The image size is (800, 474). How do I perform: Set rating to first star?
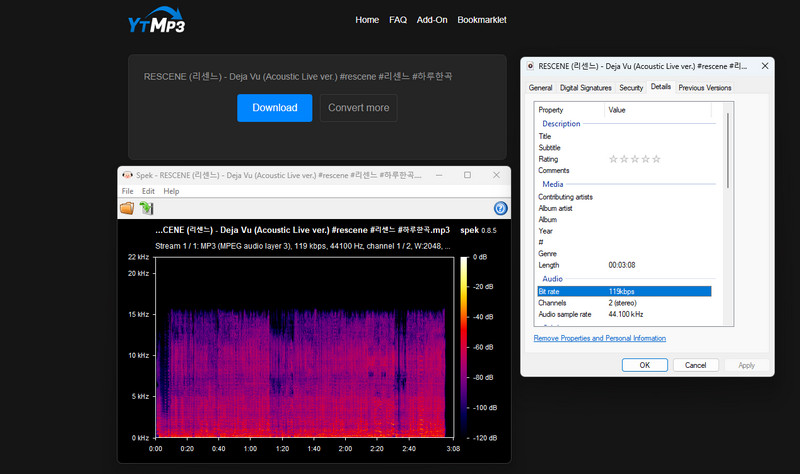click(x=613, y=159)
